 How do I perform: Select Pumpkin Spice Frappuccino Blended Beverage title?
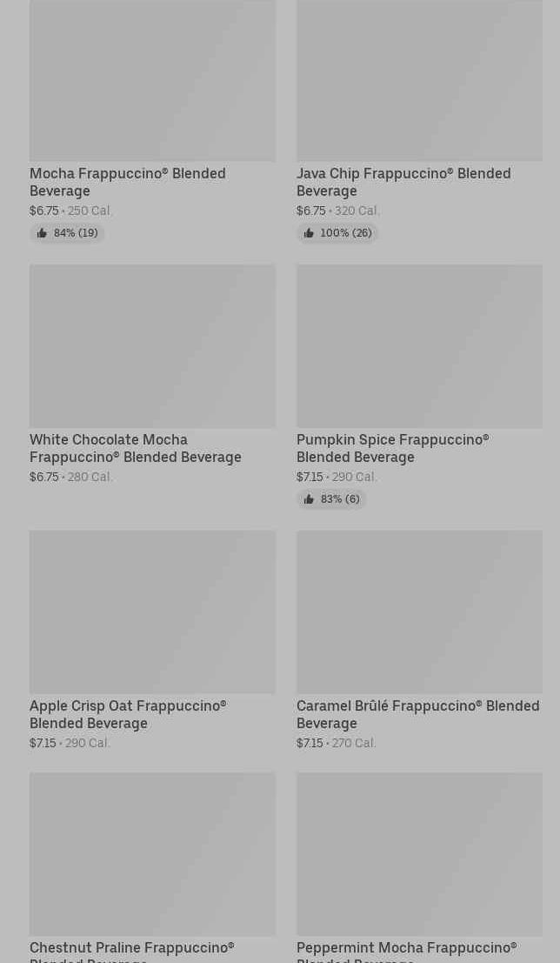point(393,448)
